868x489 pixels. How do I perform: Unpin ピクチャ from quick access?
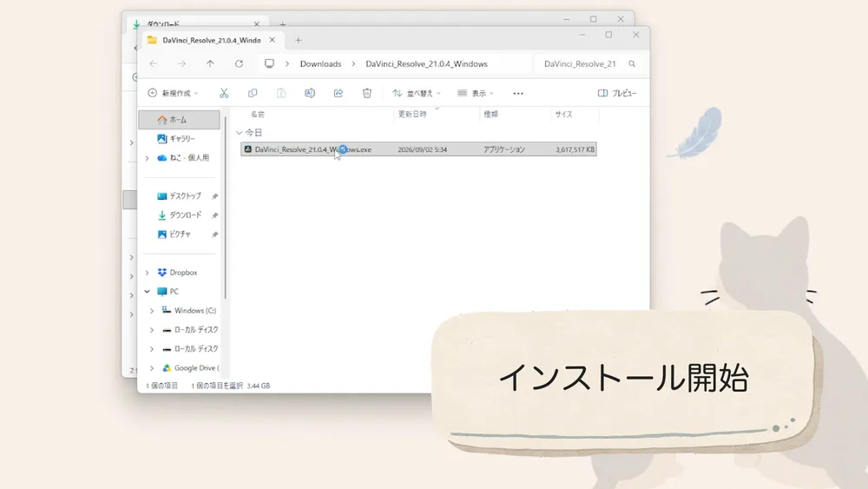[214, 235]
